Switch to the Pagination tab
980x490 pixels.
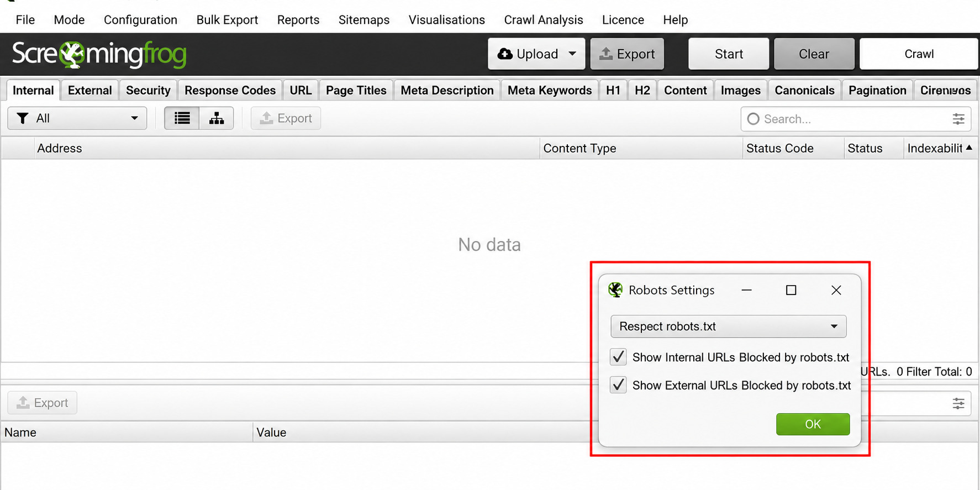(x=878, y=91)
